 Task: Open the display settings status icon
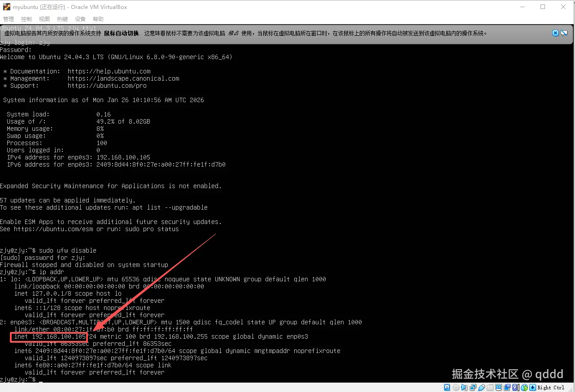coord(499,388)
